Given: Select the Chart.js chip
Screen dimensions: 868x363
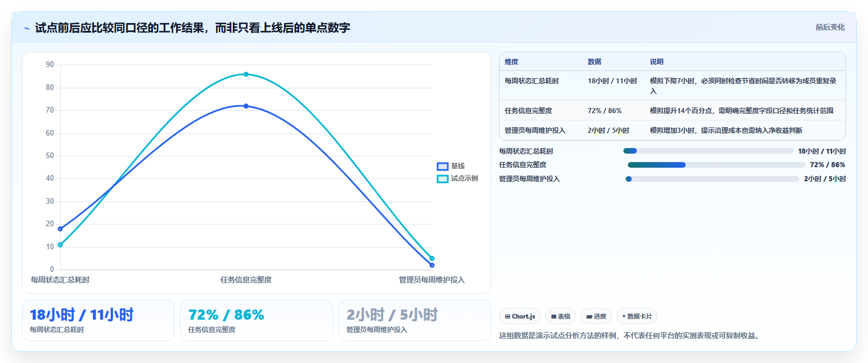Looking at the screenshot, I should point(520,316).
